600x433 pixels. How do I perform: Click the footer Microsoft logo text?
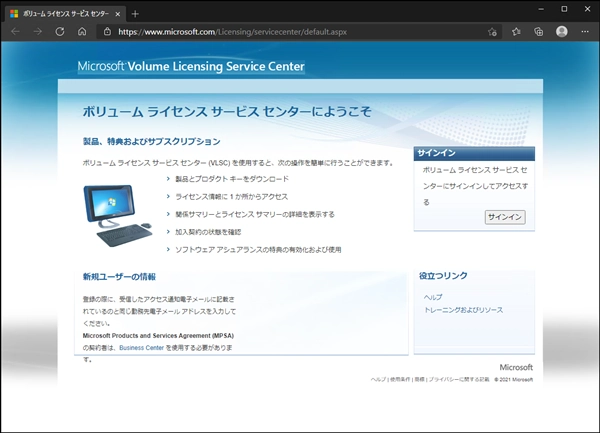pos(516,367)
